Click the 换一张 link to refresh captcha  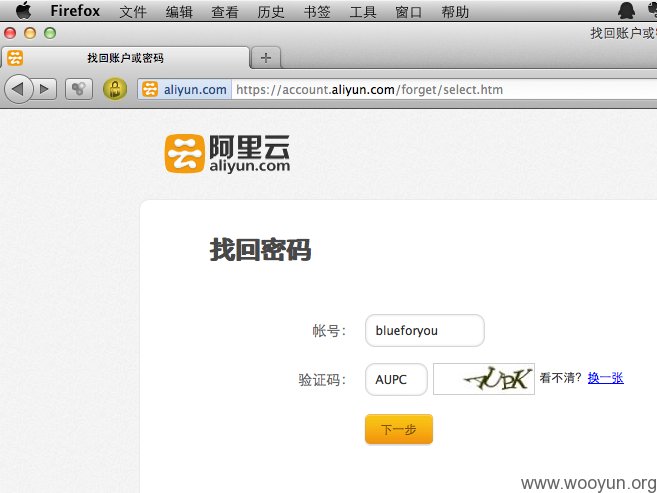click(x=605, y=378)
